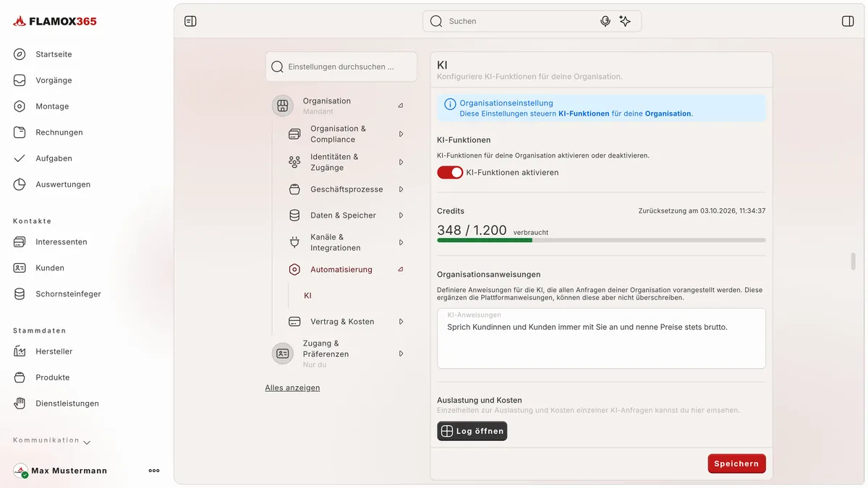This screenshot has height=488, width=868.
Task: Click the FLAMOX365 logo
Action: pos(55,22)
